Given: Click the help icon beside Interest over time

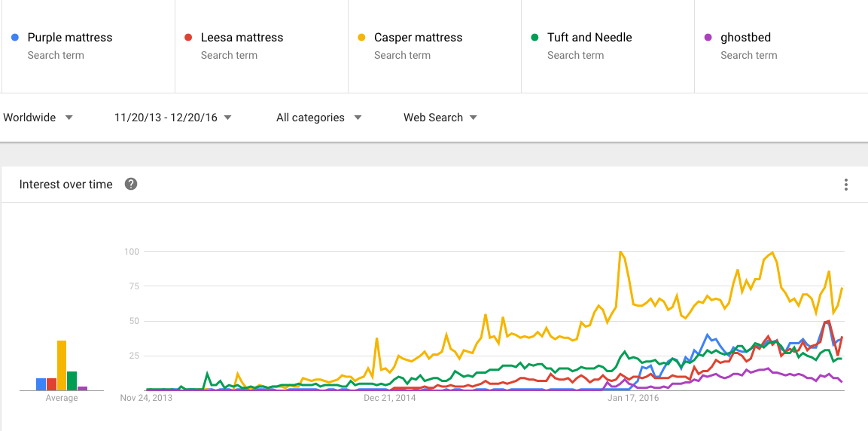Looking at the screenshot, I should [x=131, y=184].
